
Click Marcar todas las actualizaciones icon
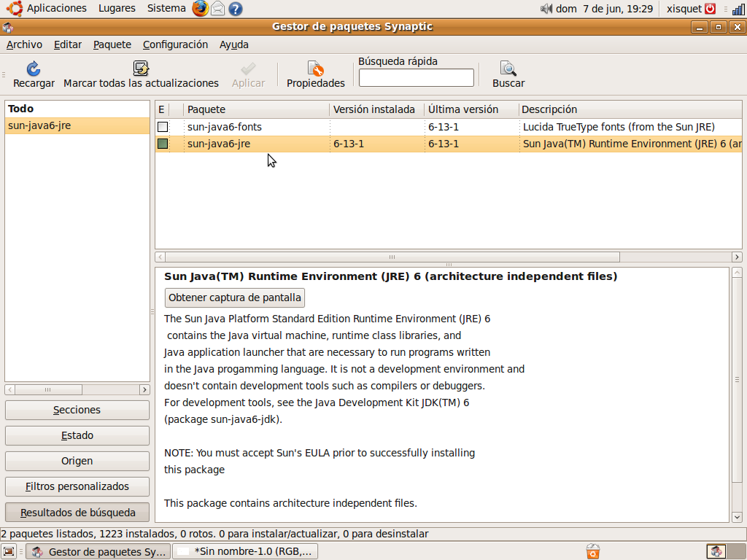(x=141, y=69)
